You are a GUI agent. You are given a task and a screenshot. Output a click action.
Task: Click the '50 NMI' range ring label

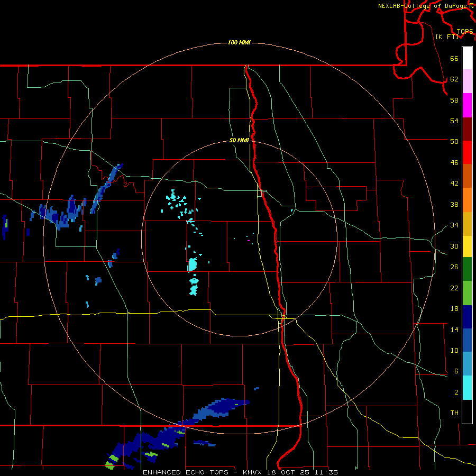click(x=239, y=140)
